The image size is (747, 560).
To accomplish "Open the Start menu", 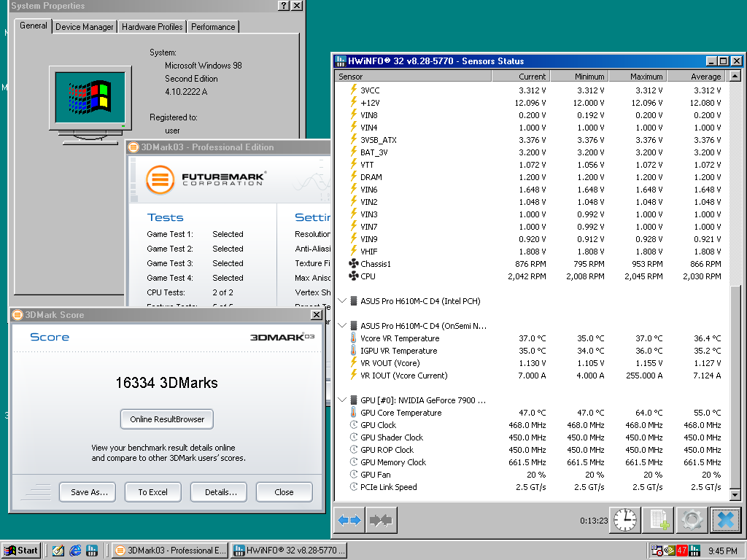I will tap(21, 551).
